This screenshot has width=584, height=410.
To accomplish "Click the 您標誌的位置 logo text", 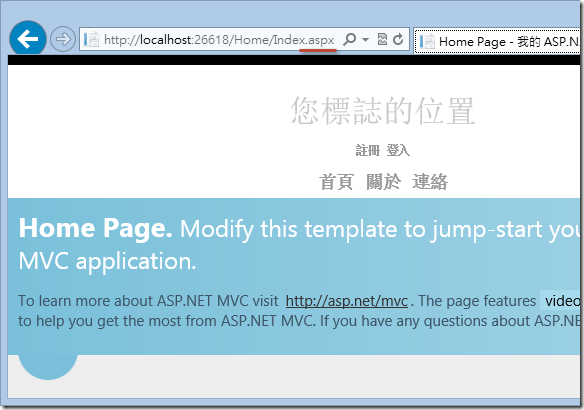I will pyautogui.click(x=383, y=111).
